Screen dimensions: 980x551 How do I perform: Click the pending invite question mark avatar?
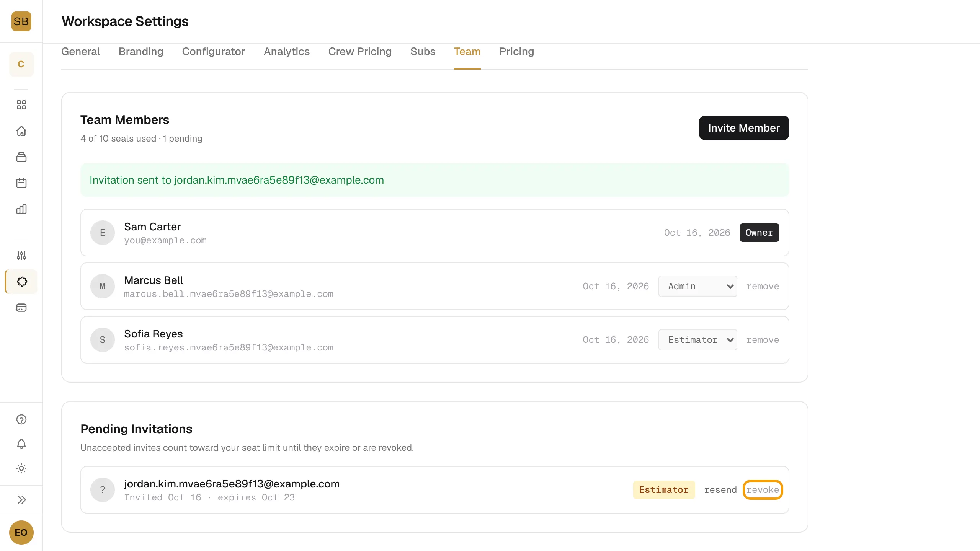(x=103, y=490)
